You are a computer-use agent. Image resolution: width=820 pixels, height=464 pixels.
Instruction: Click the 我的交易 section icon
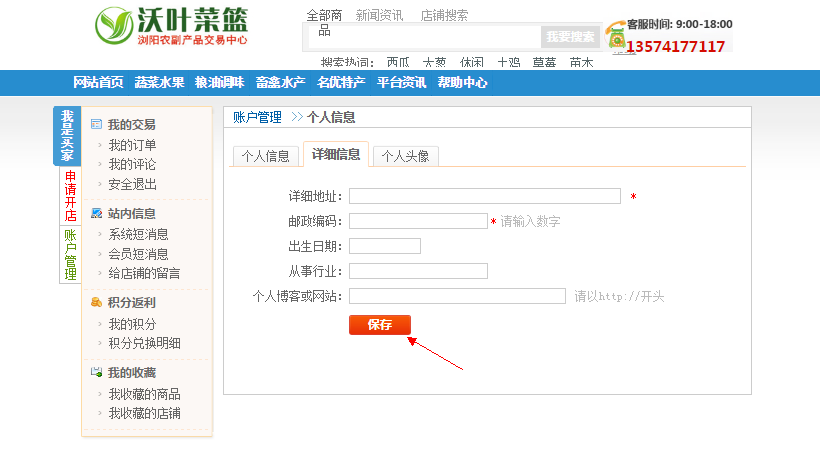tap(97, 125)
